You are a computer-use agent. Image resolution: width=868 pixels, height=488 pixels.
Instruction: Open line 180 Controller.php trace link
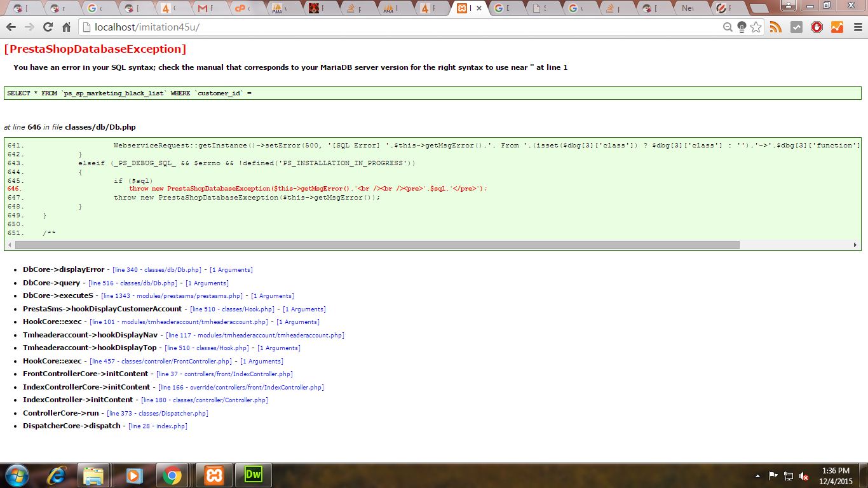click(x=205, y=400)
